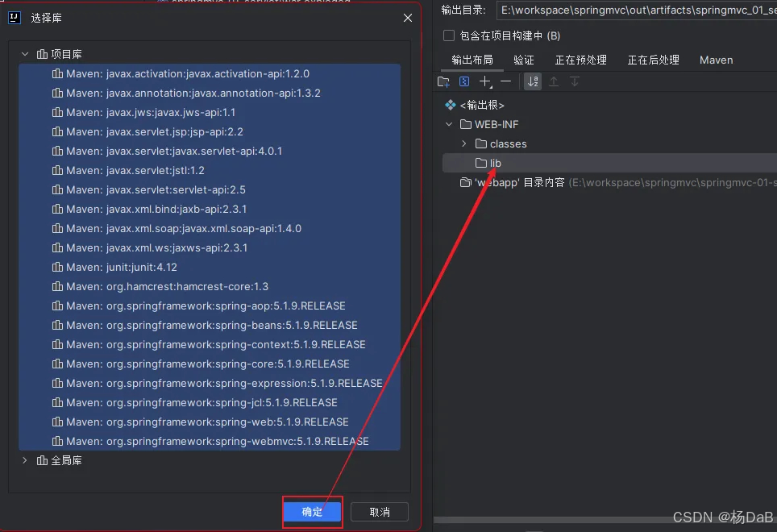Select javax.jws-api:1.1 library
777x532 pixels.
coord(209,112)
